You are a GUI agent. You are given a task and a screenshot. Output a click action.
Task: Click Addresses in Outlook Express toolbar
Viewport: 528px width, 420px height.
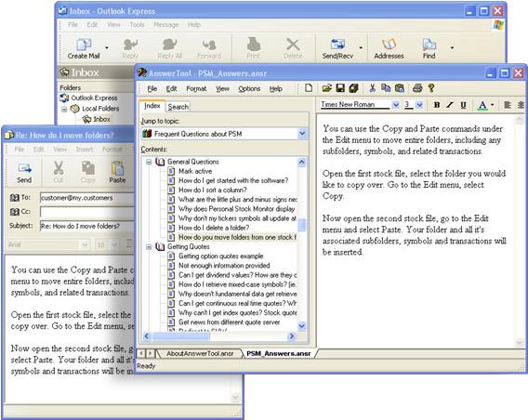[389, 49]
